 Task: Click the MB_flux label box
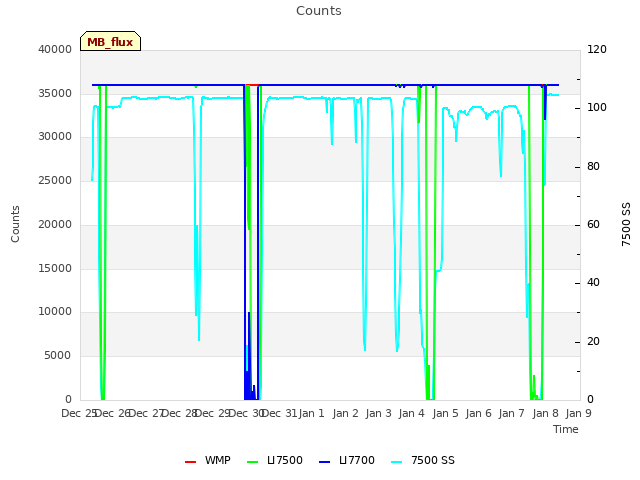(x=110, y=41)
